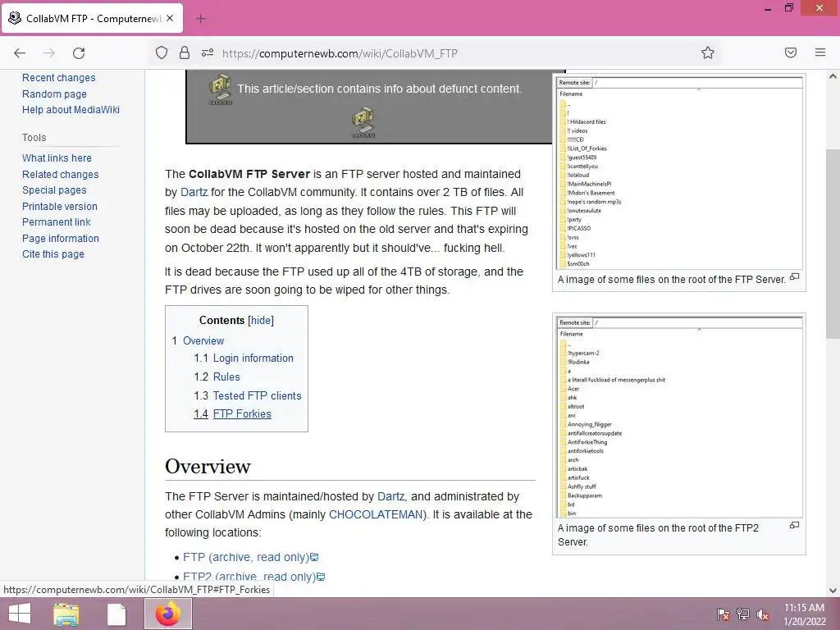The image size is (840, 630).
Task: Click the scrollbar down arrow
Action: click(833, 591)
